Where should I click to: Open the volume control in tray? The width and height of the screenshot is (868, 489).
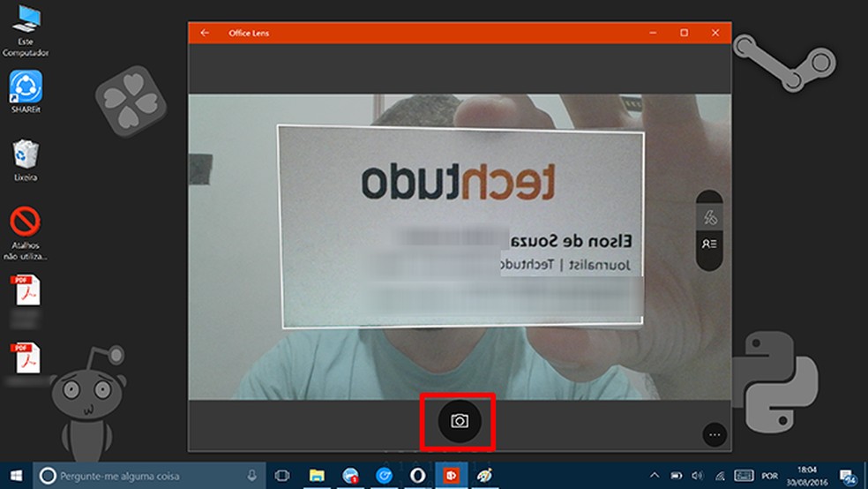pyautogui.click(x=698, y=476)
